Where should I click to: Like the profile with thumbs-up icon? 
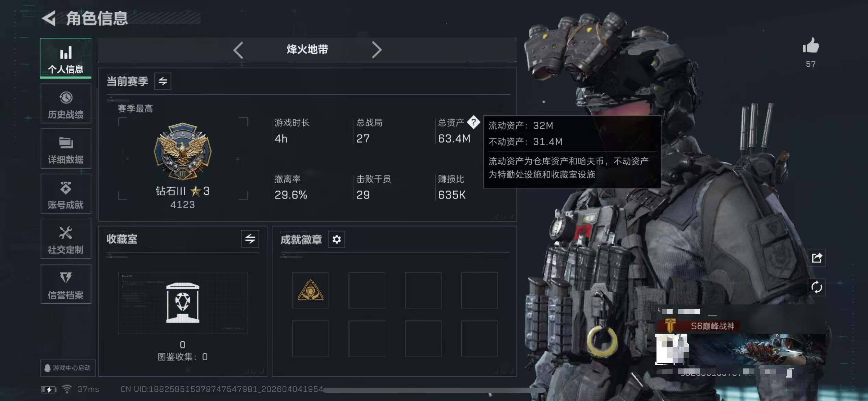(x=811, y=46)
